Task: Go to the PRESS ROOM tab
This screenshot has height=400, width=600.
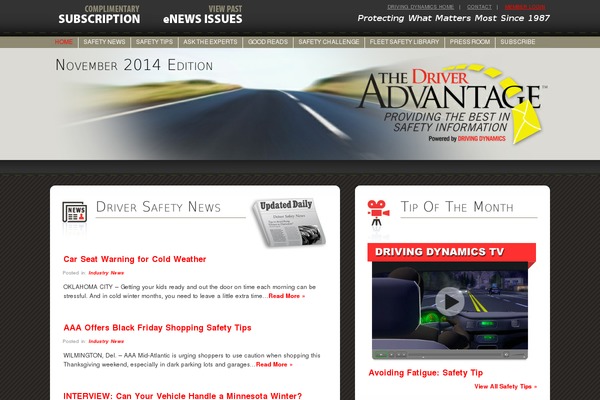Action: [x=470, y=42]
